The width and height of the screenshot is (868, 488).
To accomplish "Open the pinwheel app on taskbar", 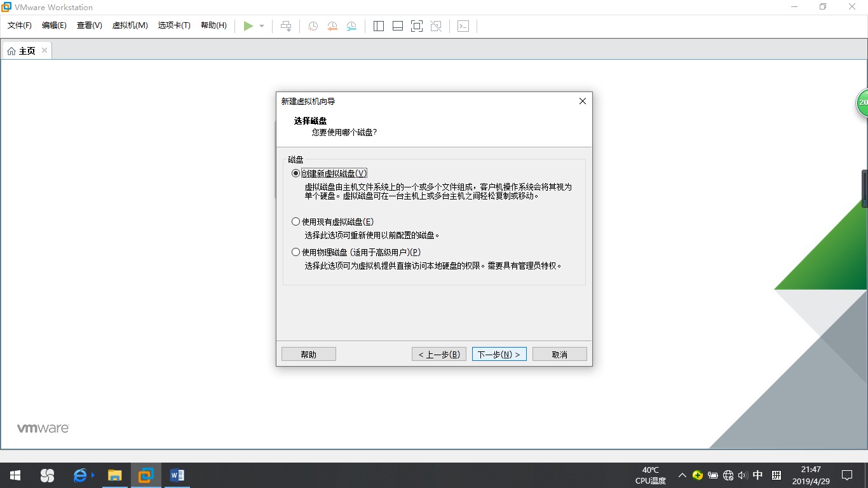I will tap(47, 475).
